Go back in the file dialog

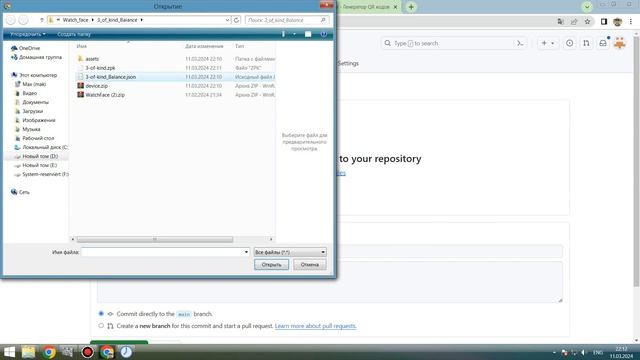(11, 20)
